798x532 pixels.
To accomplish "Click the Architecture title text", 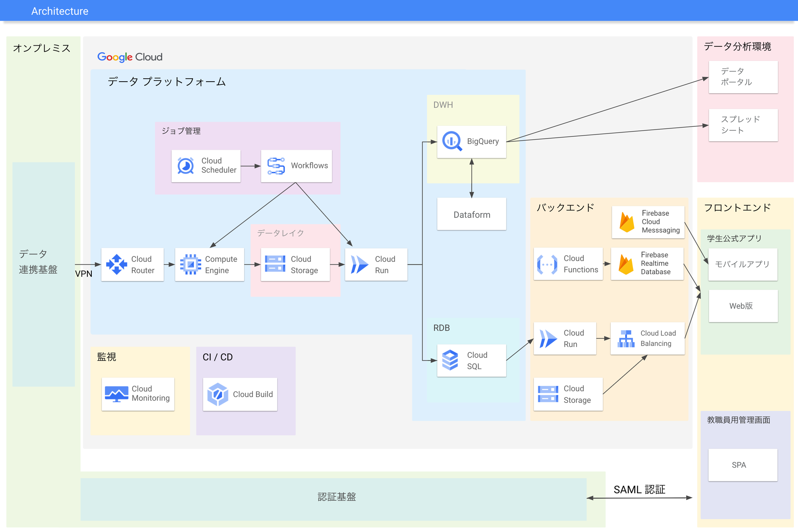I will (x=60, y=11).
